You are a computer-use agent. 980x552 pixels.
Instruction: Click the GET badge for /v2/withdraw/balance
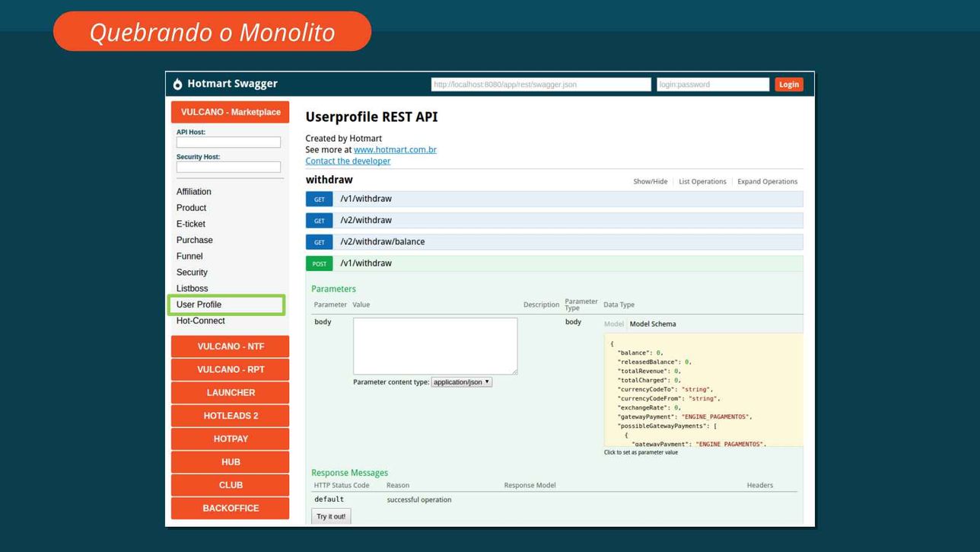coord(320,242)
